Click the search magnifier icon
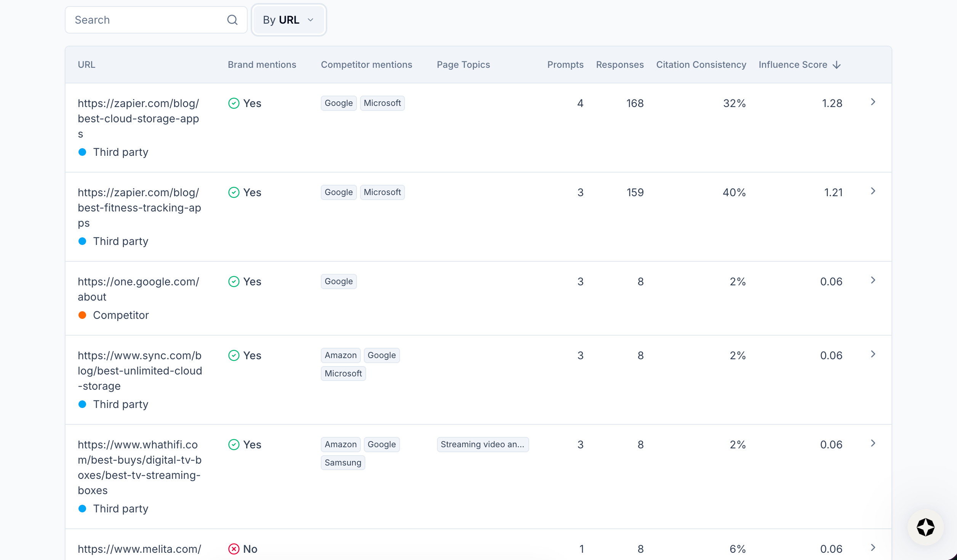957x560 pixels. 232,20
